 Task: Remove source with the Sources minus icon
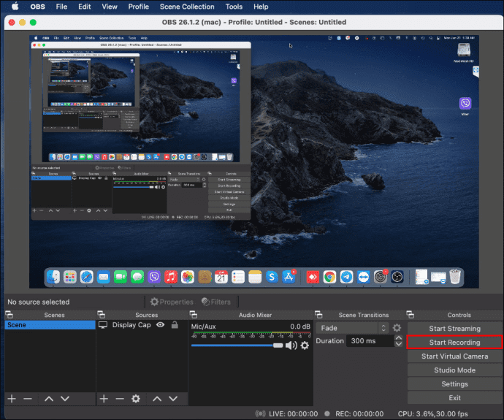pyautogui.click(x=120, y=399)
